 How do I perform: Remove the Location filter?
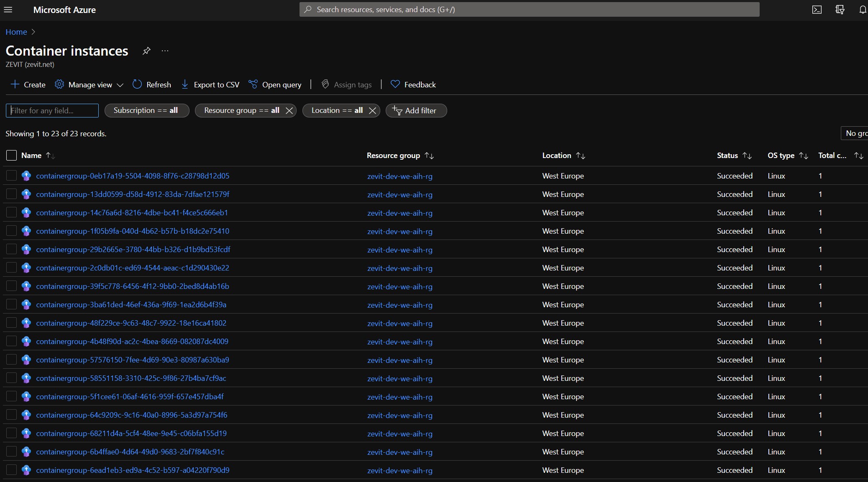coord(372,110)
